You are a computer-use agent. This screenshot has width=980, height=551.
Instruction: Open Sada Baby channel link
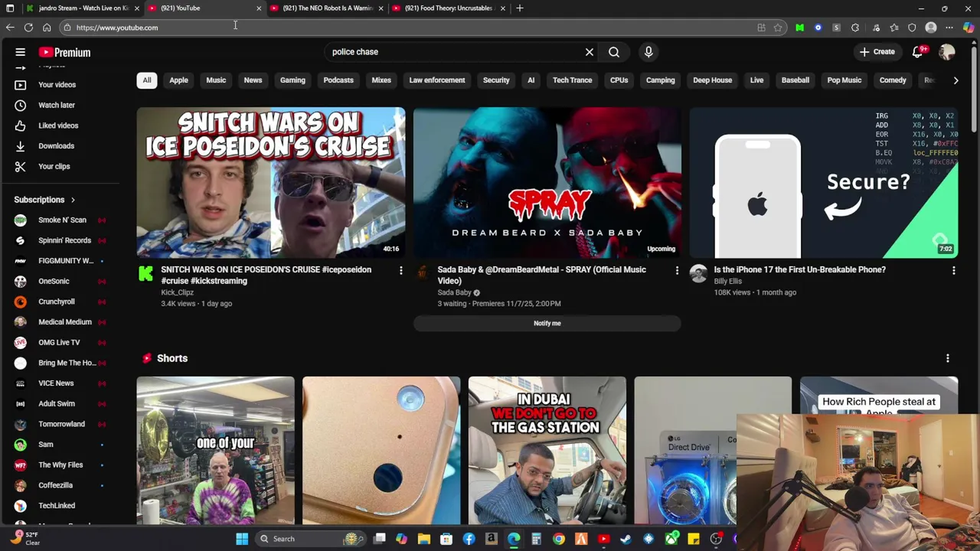coord(454,292)
